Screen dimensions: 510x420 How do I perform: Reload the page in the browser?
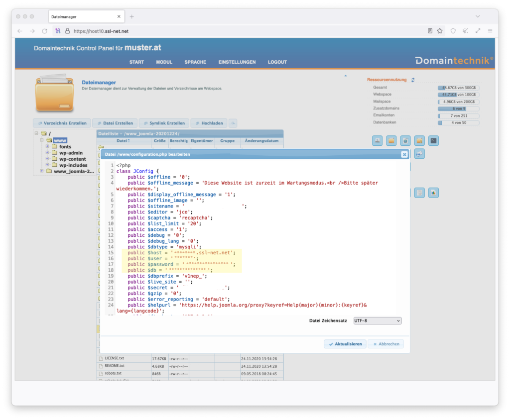45,31
